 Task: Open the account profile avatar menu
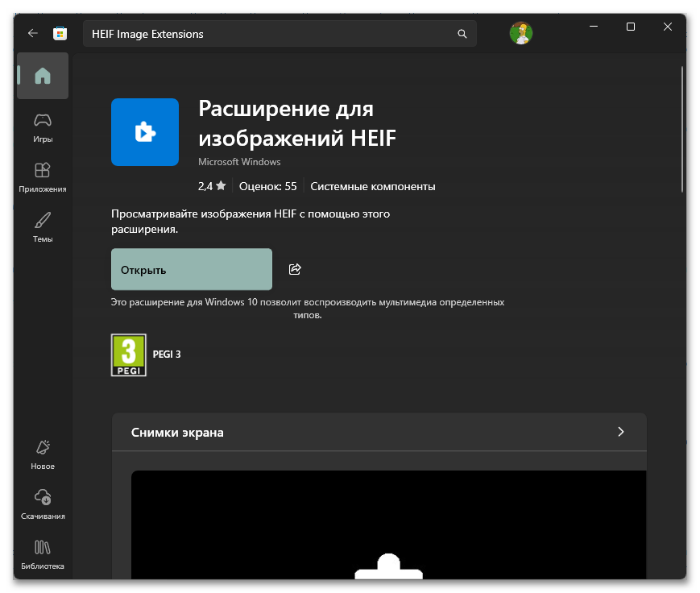point(520,33)
